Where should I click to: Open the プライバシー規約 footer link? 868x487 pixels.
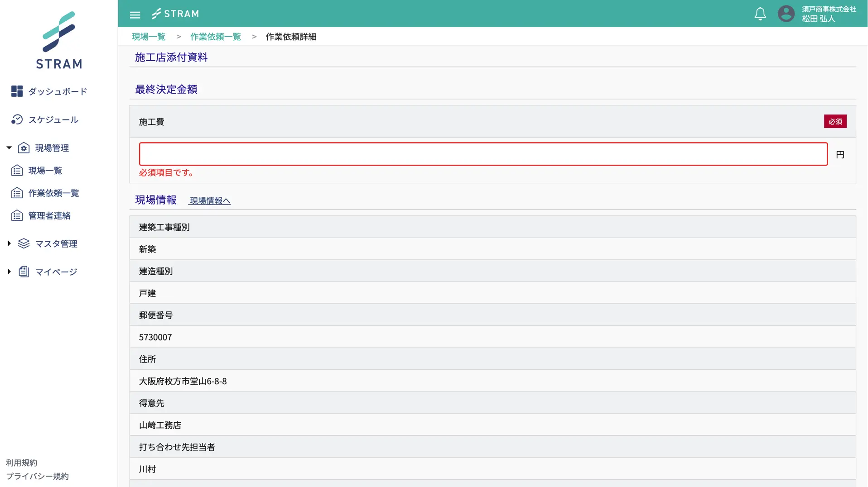click(37, 476)
